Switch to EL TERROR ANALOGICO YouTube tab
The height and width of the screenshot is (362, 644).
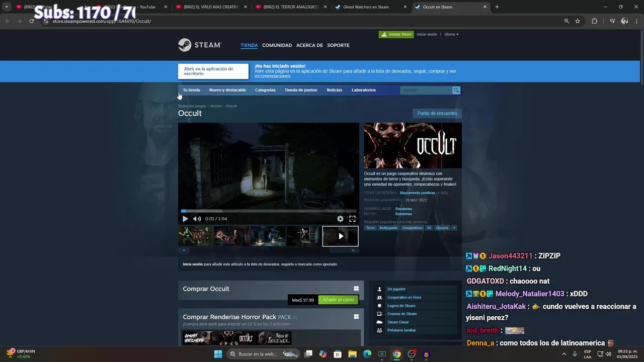point(290,7)
